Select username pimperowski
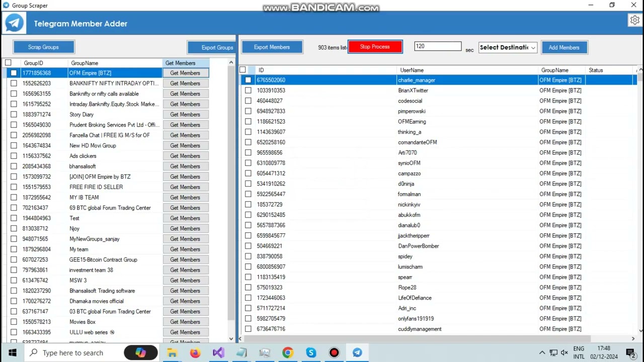The height and width of the screenshot is (362, 644). (x=412, y=111)
